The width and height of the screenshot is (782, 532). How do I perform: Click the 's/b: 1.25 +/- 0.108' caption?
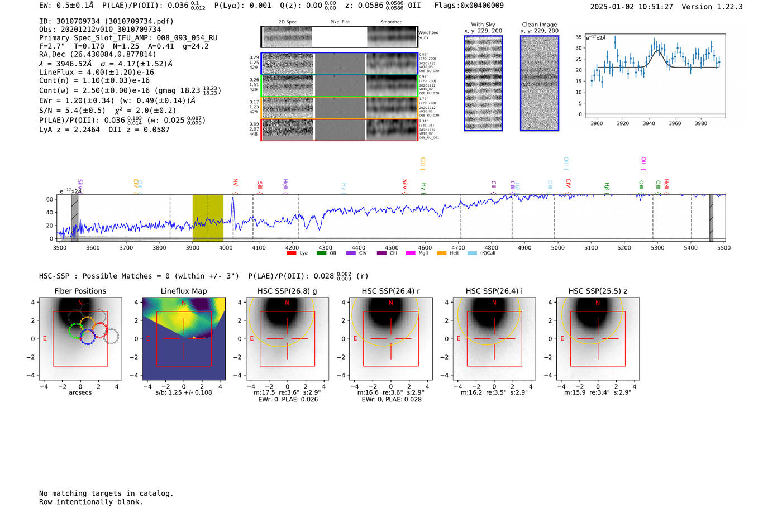[x=184, y=392]
